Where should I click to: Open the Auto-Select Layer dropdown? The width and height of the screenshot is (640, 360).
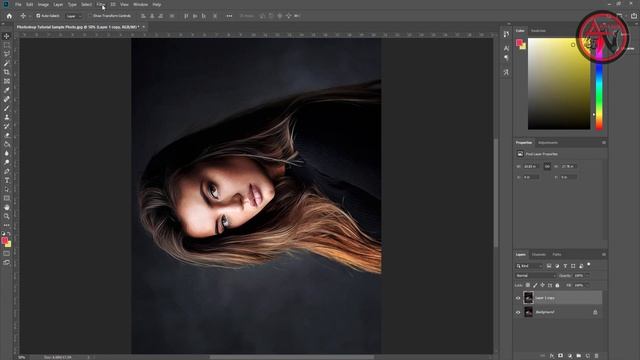pyautogui.click(x=74, y=16)
